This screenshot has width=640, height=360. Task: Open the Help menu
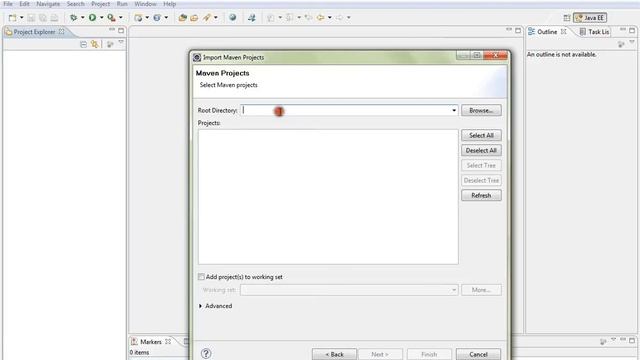pyautogui.click(x=169, y=4)
